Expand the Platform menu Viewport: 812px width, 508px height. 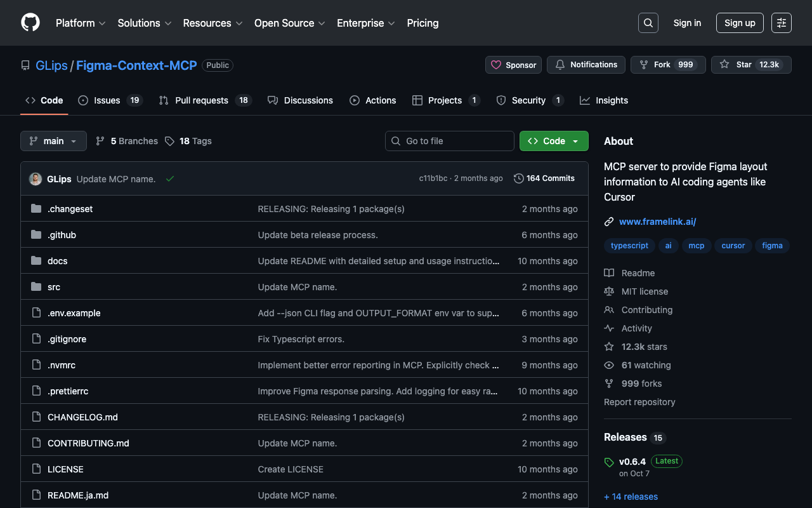81,23
